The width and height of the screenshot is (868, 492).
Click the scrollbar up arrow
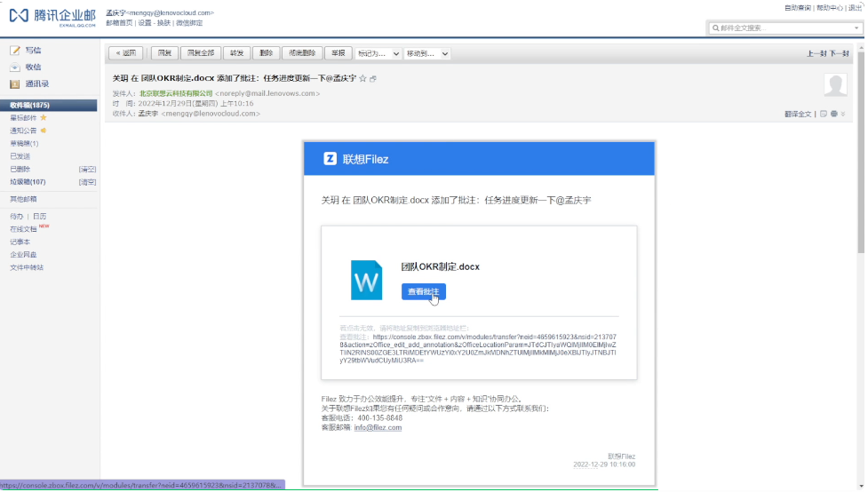click(863, 48)
